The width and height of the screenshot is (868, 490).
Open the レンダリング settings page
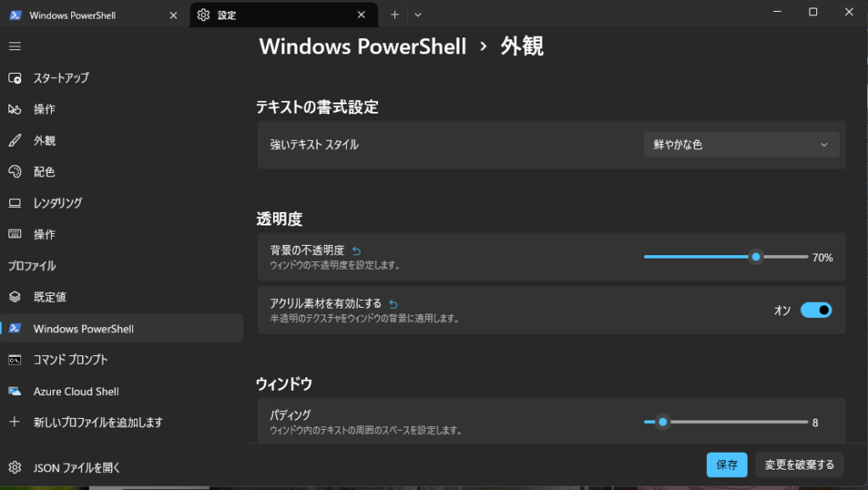click(x=122, y=203)
